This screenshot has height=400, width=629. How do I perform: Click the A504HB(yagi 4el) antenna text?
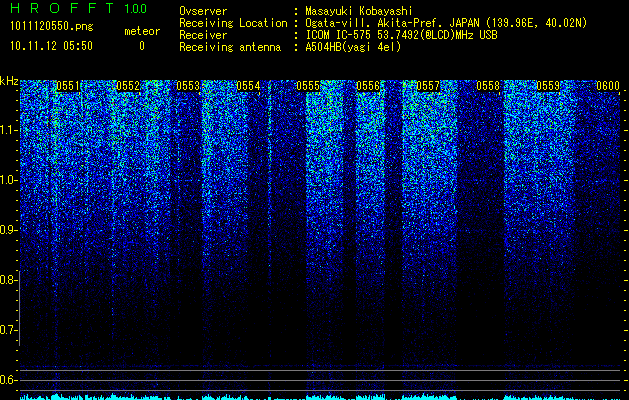pos(353,47)
